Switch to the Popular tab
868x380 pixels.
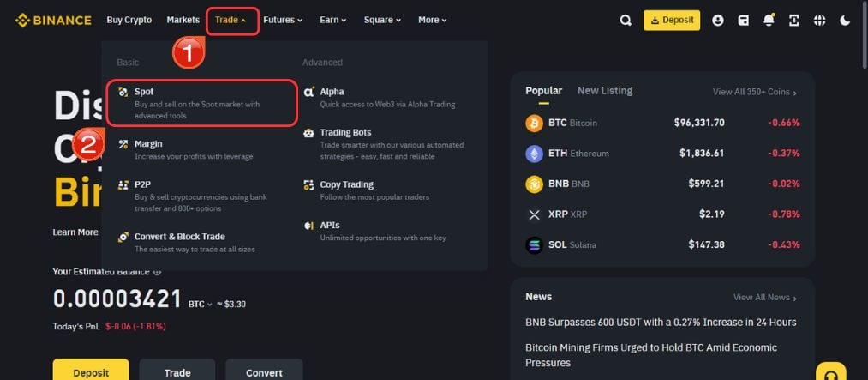coord(543,91)
